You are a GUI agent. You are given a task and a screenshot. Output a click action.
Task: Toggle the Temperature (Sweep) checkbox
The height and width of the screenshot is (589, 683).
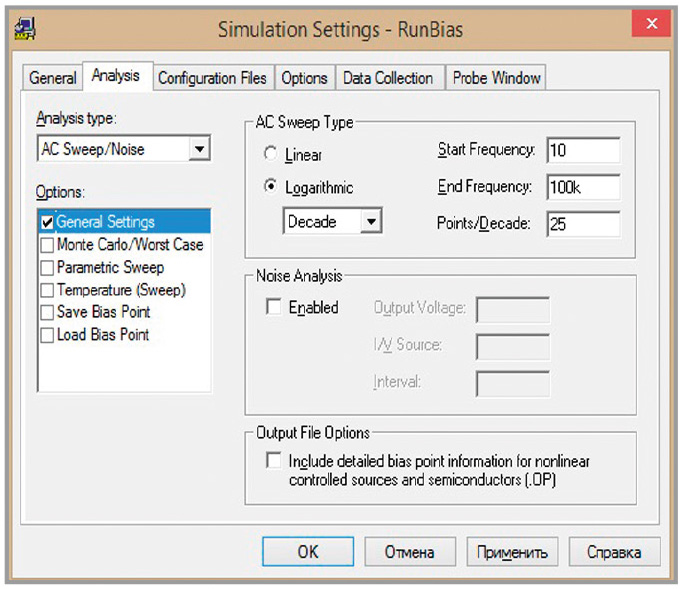click(x=47, y=290)
